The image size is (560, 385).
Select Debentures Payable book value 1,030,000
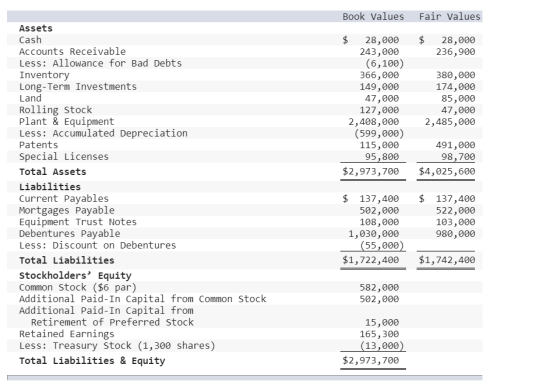(374, 234)
